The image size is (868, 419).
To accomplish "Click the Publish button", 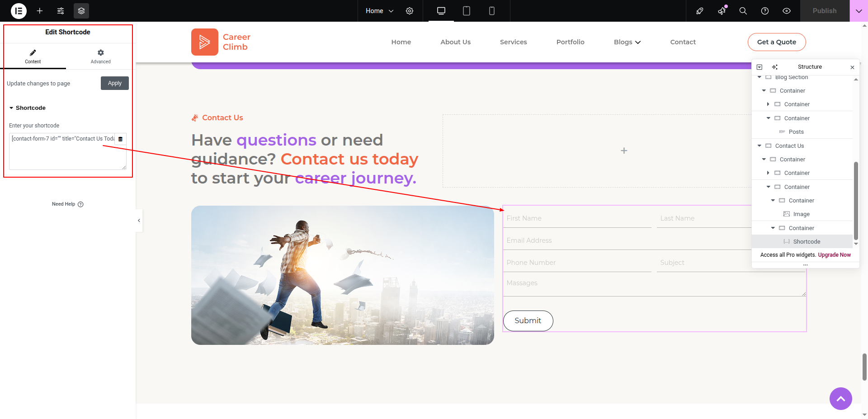I will click(825, 11).
